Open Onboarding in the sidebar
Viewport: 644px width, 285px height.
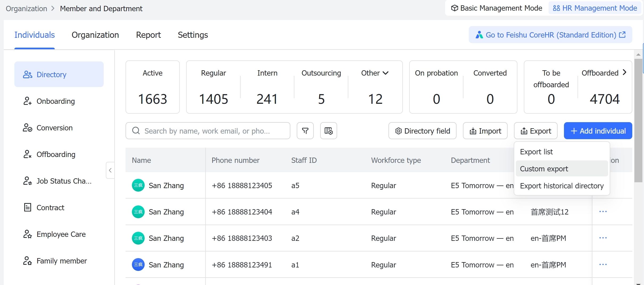pyautogui.click(x=56, y=101)
